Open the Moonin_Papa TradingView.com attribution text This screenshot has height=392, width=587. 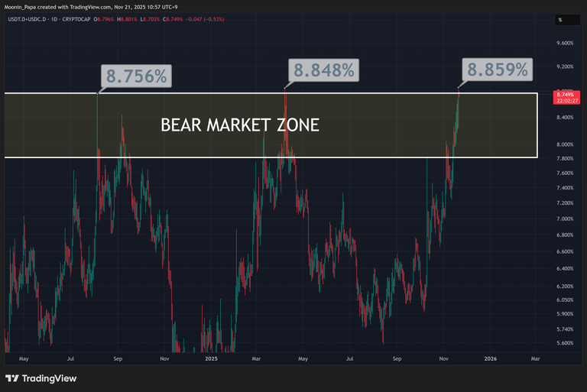91,7
